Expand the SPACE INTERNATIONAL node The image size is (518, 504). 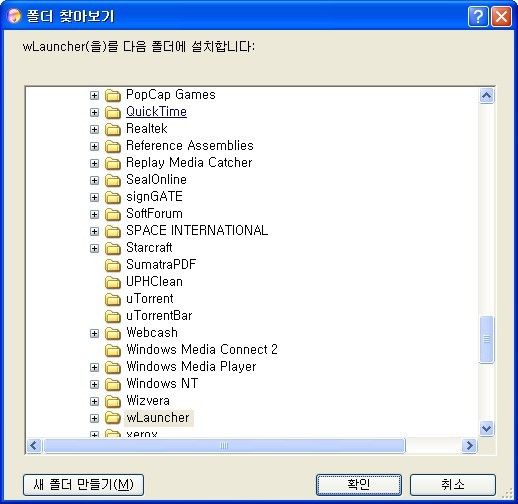(94, 232)
